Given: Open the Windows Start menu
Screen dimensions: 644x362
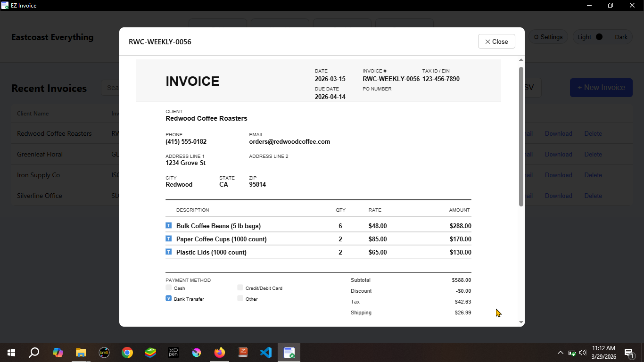Looking at the screenshot, I should click(10, 352).
